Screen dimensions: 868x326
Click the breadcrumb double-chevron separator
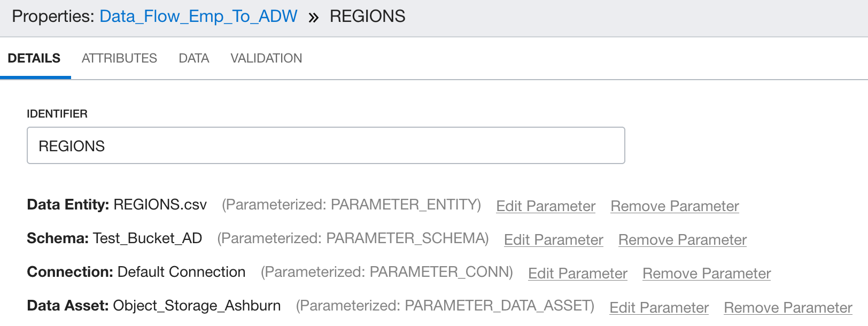click(x=314, y=18)
